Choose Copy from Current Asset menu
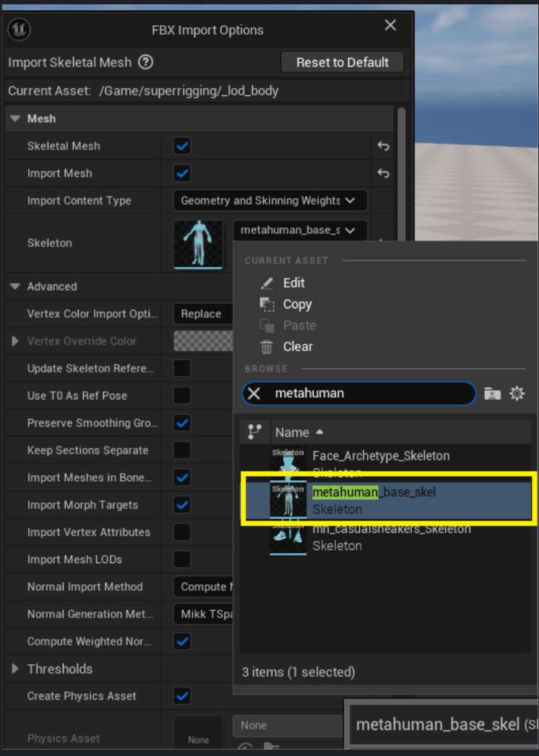The image size is (539, 756). [x=297, y=304]
